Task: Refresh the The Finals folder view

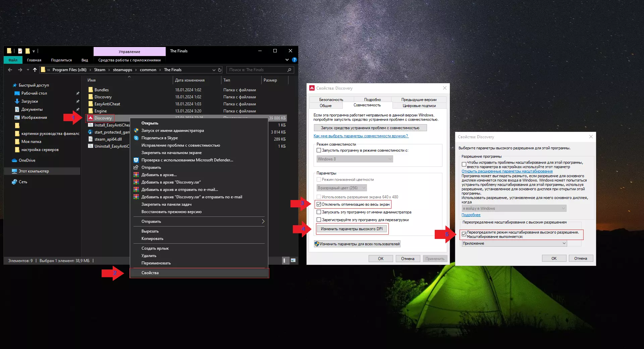Action: 220,70
